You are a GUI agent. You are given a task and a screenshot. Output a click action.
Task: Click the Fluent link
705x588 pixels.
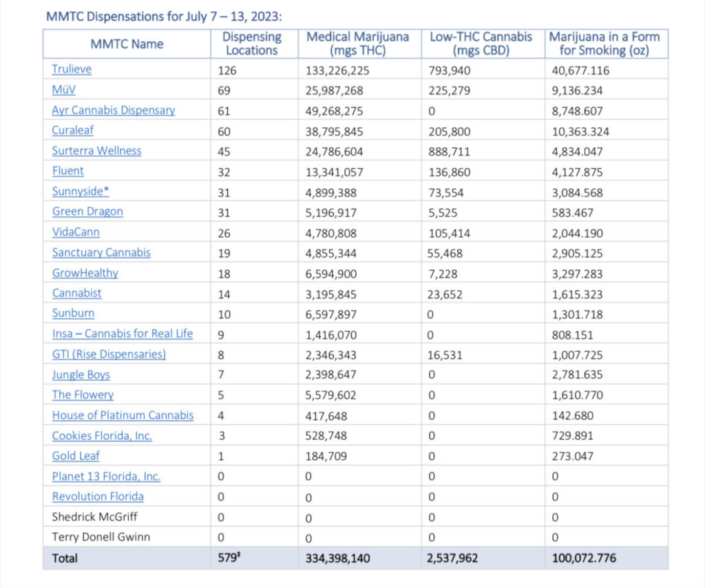tap(67, 171)
